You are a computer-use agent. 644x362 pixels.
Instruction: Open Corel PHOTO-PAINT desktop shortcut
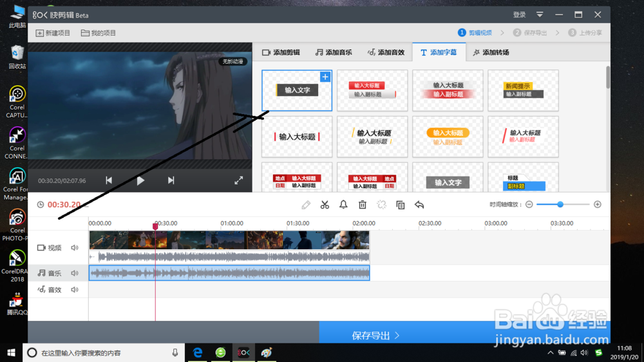17,225
